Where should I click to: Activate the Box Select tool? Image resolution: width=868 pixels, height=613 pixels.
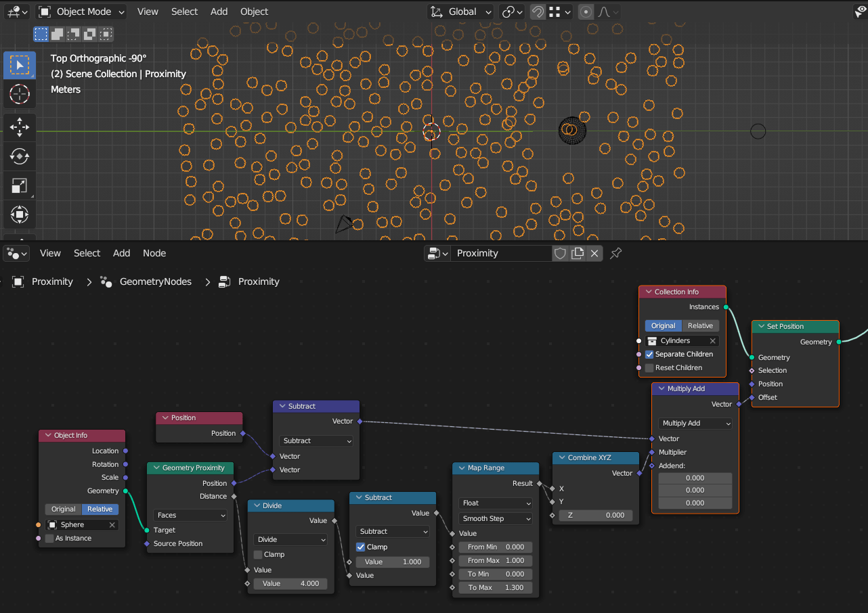[x=19, y=65]
